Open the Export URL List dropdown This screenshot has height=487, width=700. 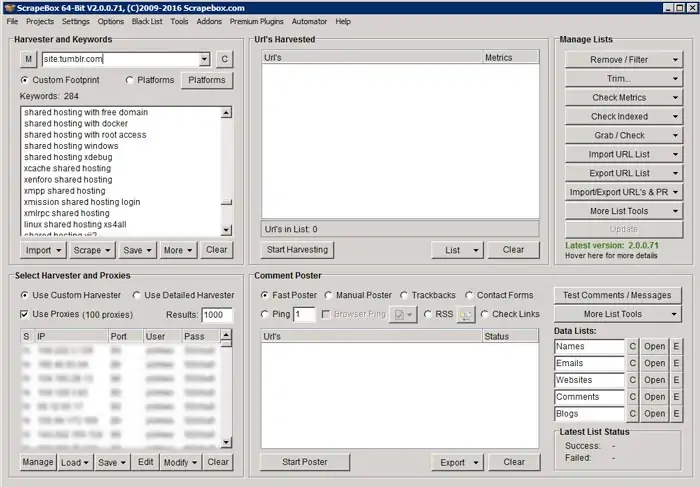click(624, 173)
